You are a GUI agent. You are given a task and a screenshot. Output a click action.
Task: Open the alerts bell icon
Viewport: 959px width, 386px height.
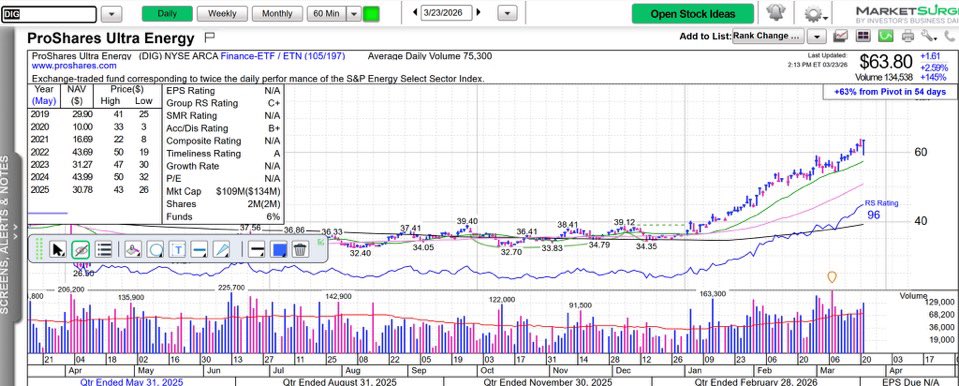[776, 13]
